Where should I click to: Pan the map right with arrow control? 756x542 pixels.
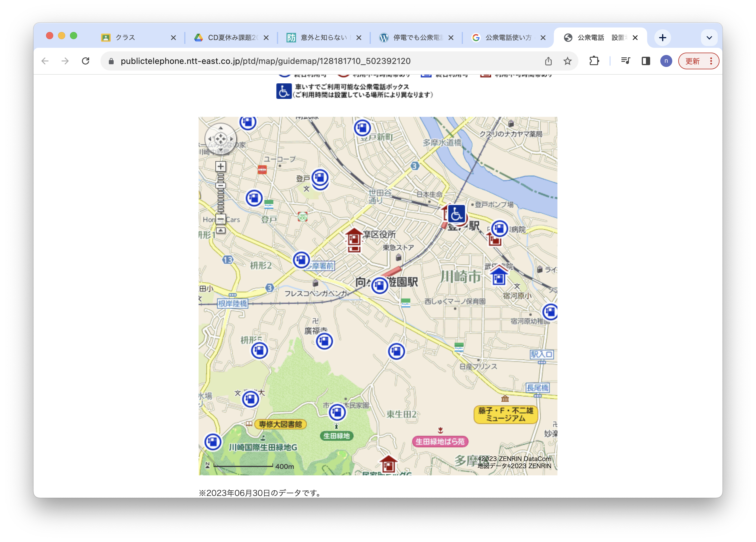tap(231, 139)
